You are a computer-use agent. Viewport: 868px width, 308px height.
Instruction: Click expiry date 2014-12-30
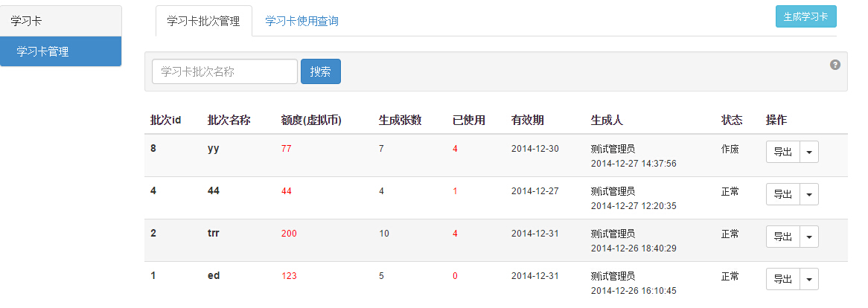[534, 149]
